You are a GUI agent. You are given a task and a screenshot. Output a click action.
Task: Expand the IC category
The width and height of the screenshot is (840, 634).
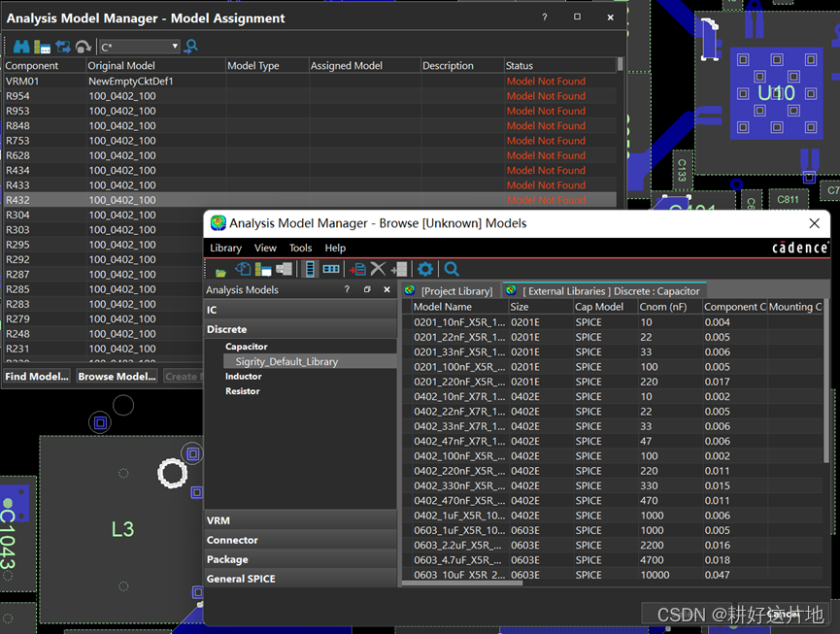(x=300, y=310)
